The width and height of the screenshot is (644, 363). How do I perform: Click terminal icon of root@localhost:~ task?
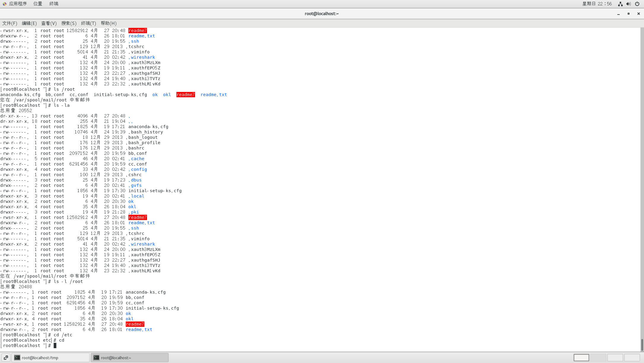(96, 358)
